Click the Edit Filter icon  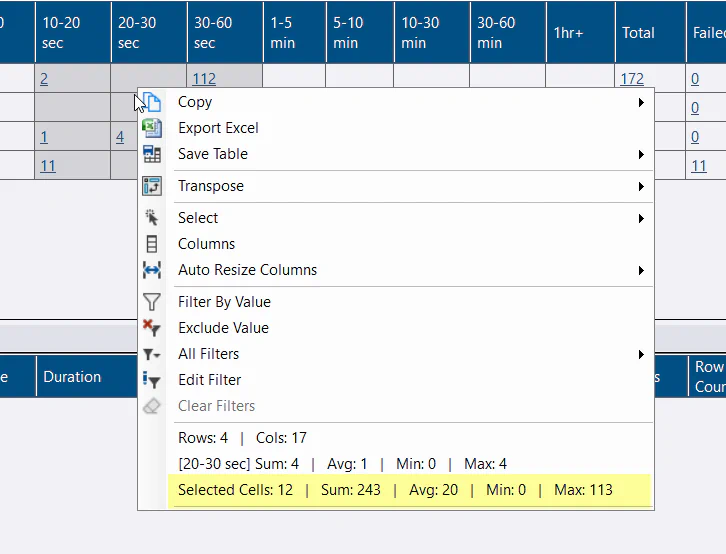pos(152,380)
